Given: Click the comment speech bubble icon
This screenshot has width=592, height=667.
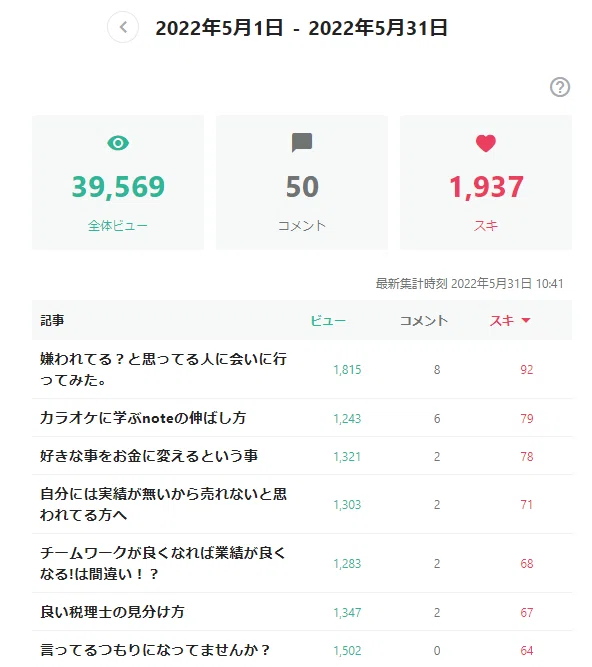Looking at the screenshot, I should pos(302,143).
